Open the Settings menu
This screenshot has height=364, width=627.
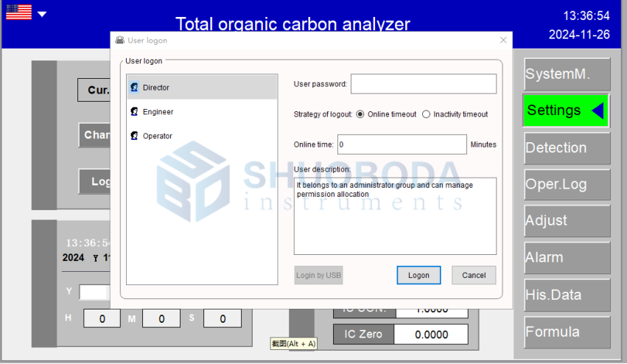566,111
